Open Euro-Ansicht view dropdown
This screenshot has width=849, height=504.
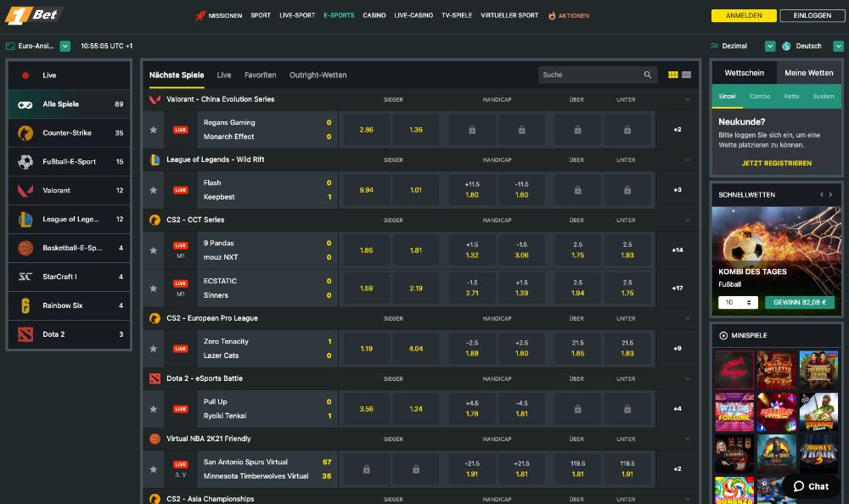click(x=65, y=46)
